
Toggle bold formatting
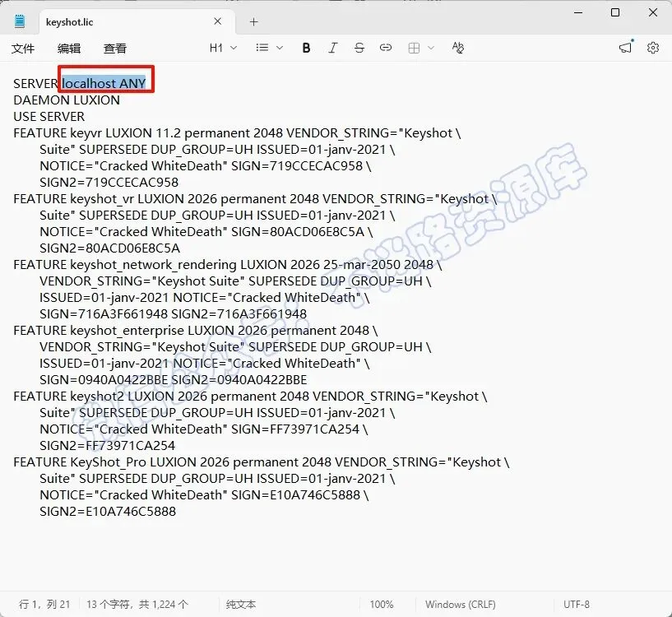click(306, 48)
